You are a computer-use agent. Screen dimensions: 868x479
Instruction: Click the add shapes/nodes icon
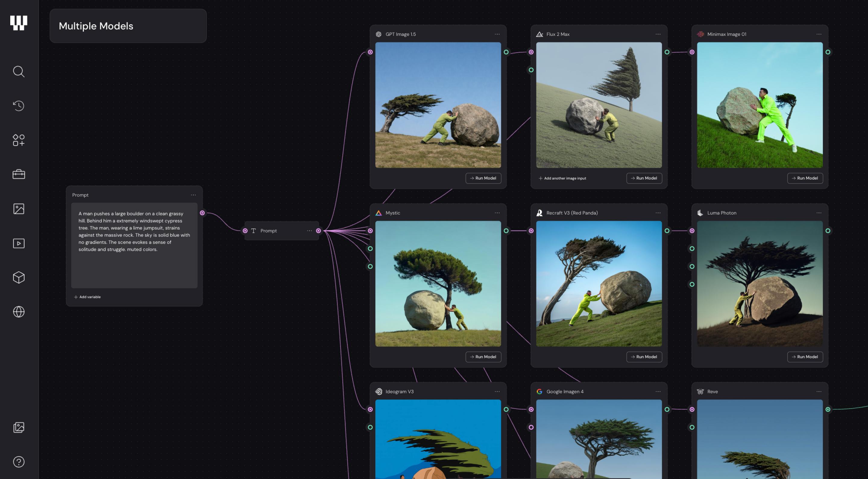(x=18, y=140)
